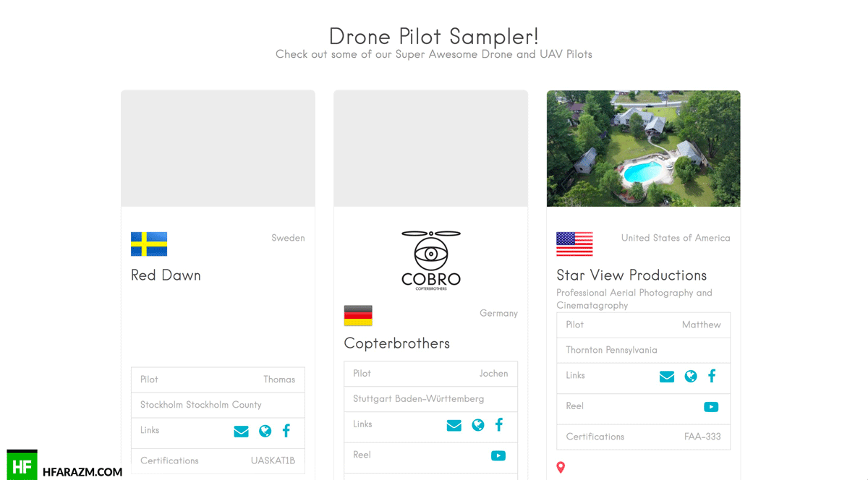Click the email icon on Star View Productions
The height and width of the screenshot is (480, 868).
666,377
